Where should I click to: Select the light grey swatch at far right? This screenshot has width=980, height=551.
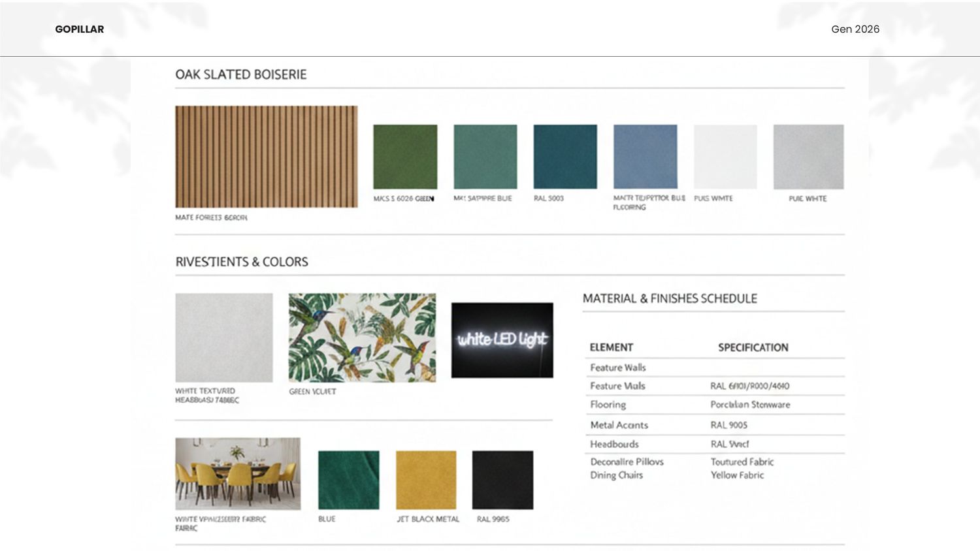click(808, 157)
